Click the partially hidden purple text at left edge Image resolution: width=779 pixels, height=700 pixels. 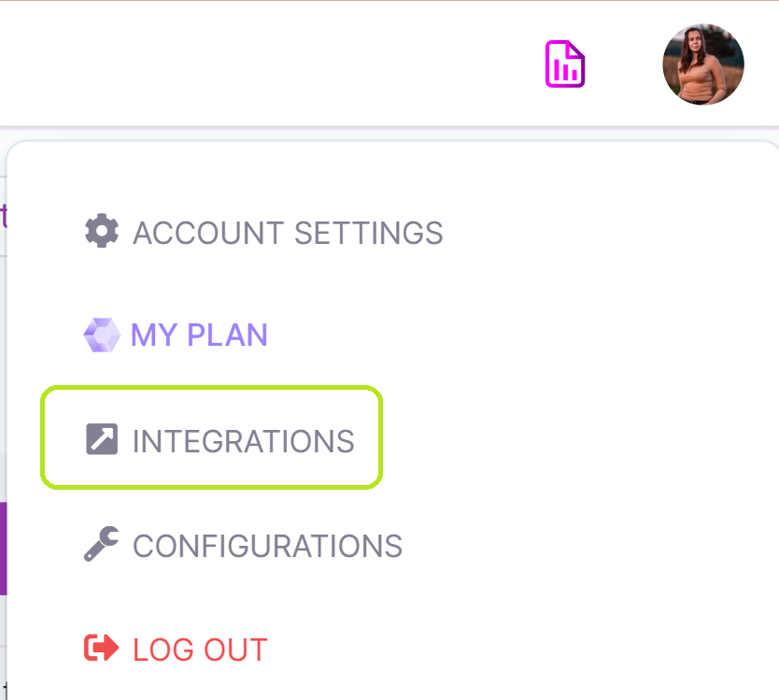(x=4, y=216)
